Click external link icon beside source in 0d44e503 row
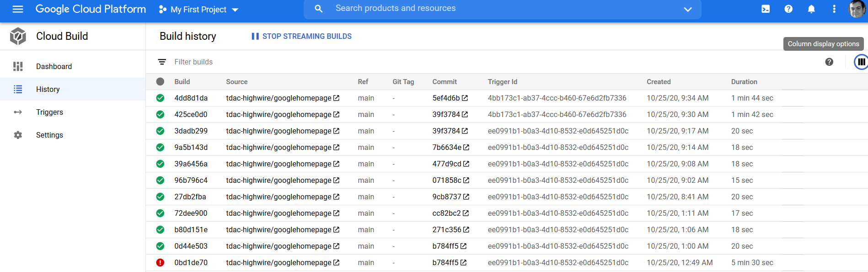This screenshot has height=272, width=868. tap(336, 246)
